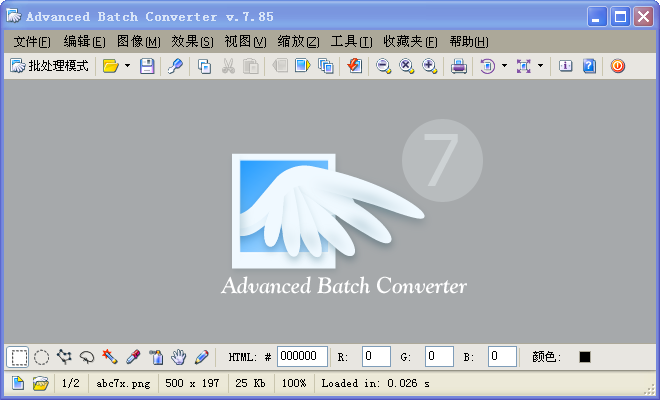Click the Advanced Batch Converter wing image
660x400 pixels.
click(328, 211)
